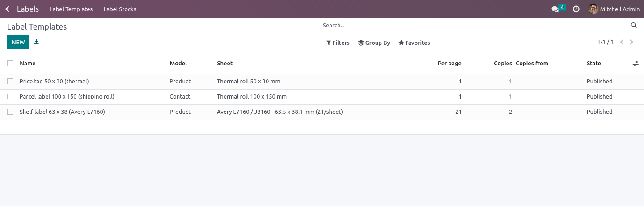
Task: Open the Filters dropdown
Action: coord(338,43)
